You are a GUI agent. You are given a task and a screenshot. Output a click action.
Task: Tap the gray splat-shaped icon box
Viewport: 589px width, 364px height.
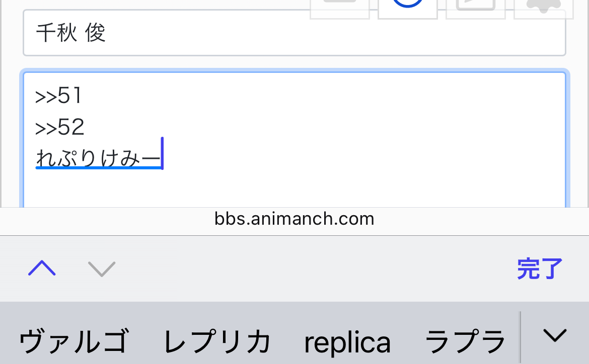[544, 8]
